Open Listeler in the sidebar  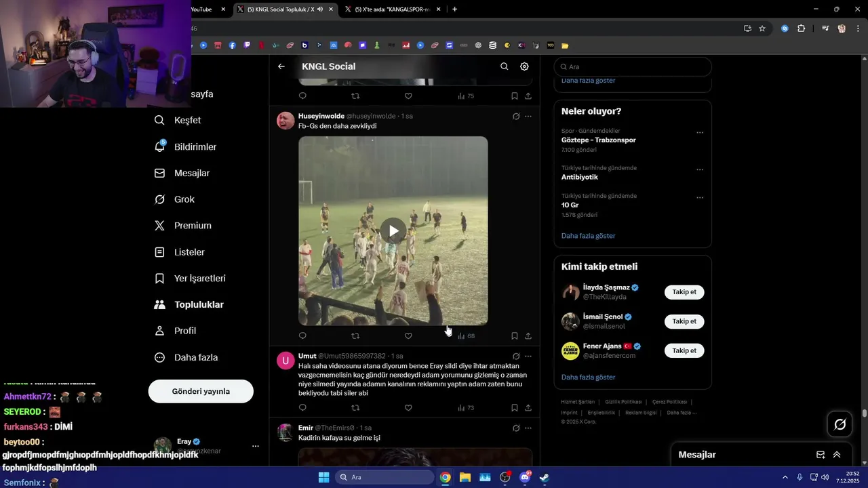point(179,252)
